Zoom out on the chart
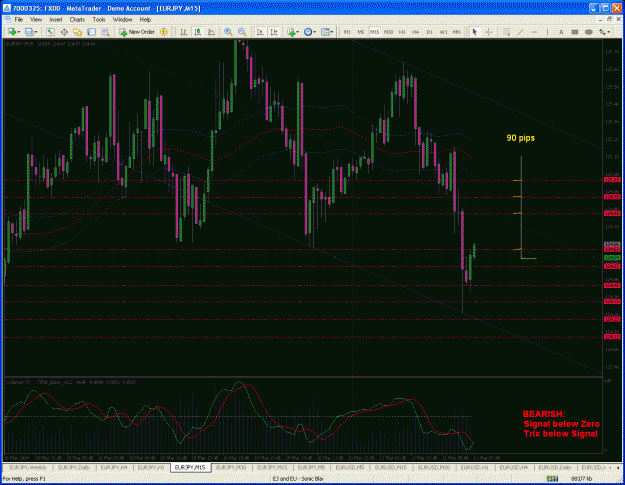This screenshot has width=625, height=485. [x=242, y=32]
